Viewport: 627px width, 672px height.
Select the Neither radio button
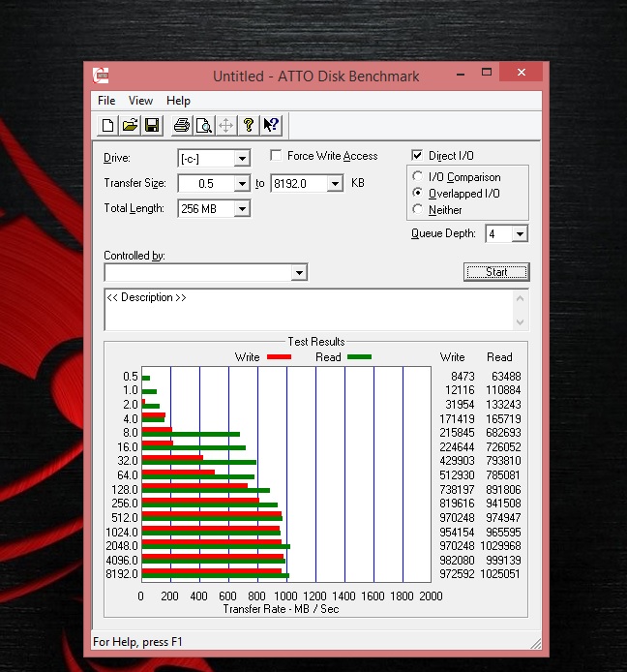[x=418, y=209]
